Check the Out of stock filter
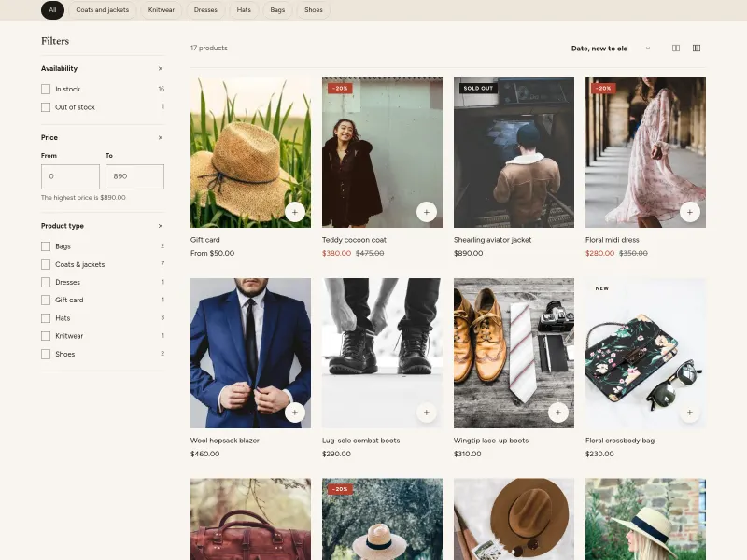Image resolution: width=747 pixels, height=560 pixels. [x=46, y=107]
